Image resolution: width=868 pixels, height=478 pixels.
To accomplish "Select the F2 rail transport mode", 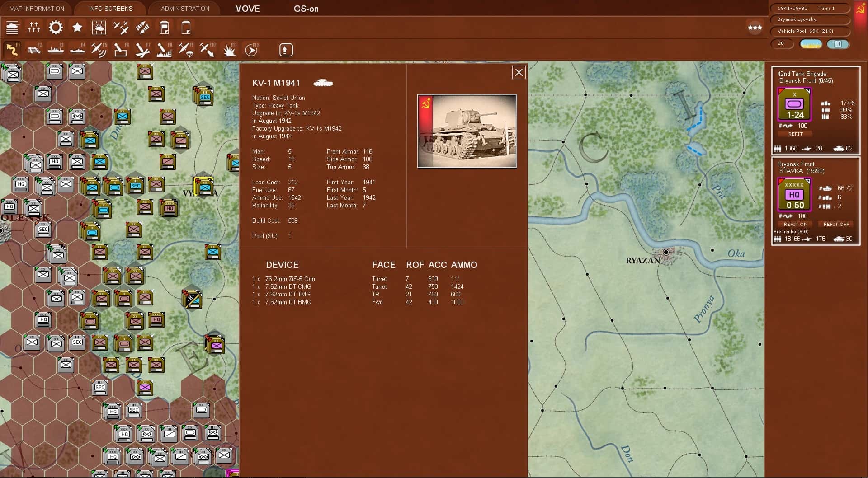I will (x=34, y=50).
